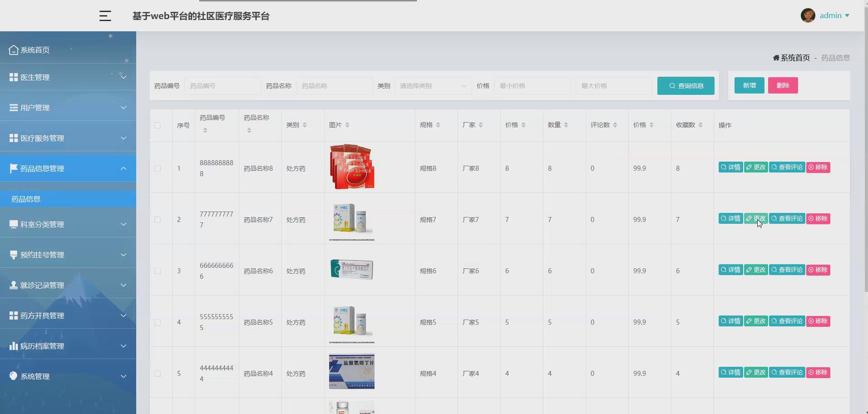Check the row 4 checkbox for 药品名称5
Viewport: 868px width, 414px height.
(158, 322)
